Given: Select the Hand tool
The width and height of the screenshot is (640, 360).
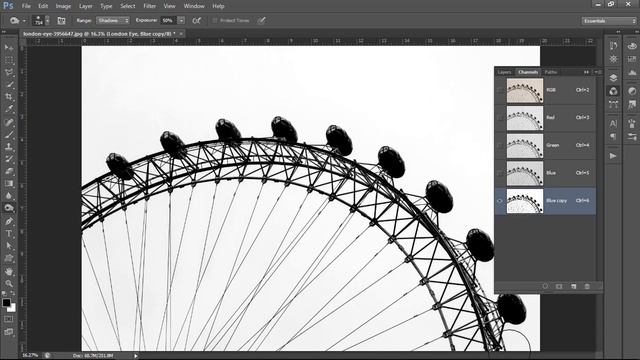Looking at the screenshot, I should pyautogui.click(x=9, y=271).
